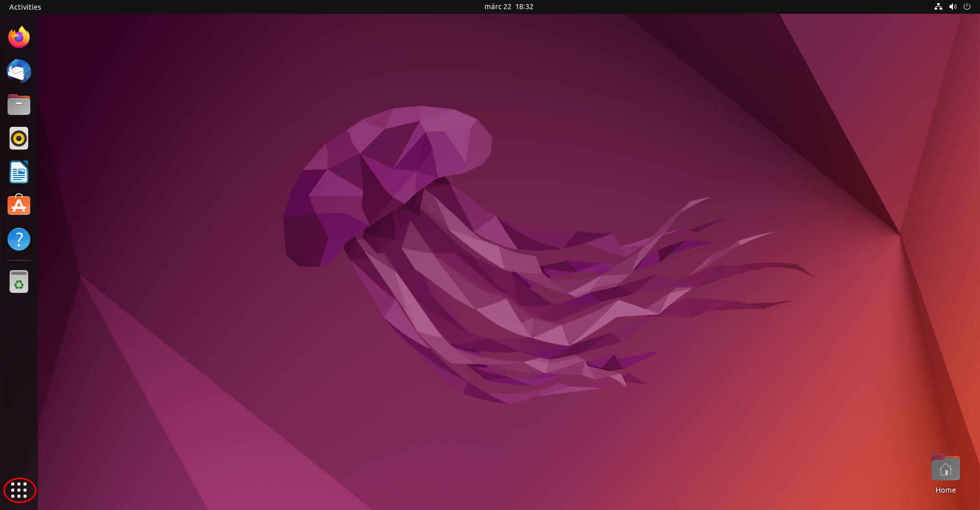This screenshot has width=980, height=510.
Task: Open the Home folder desktop icon
Action: click(945, 474)
